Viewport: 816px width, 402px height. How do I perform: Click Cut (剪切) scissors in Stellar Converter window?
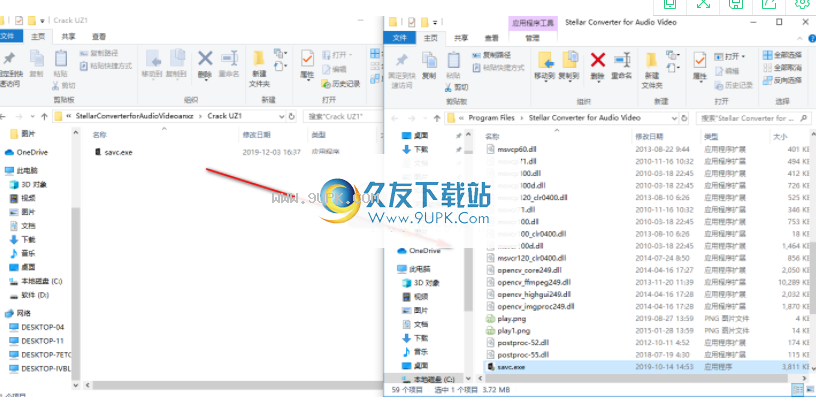pyautogui.click(x=457, y=87)
